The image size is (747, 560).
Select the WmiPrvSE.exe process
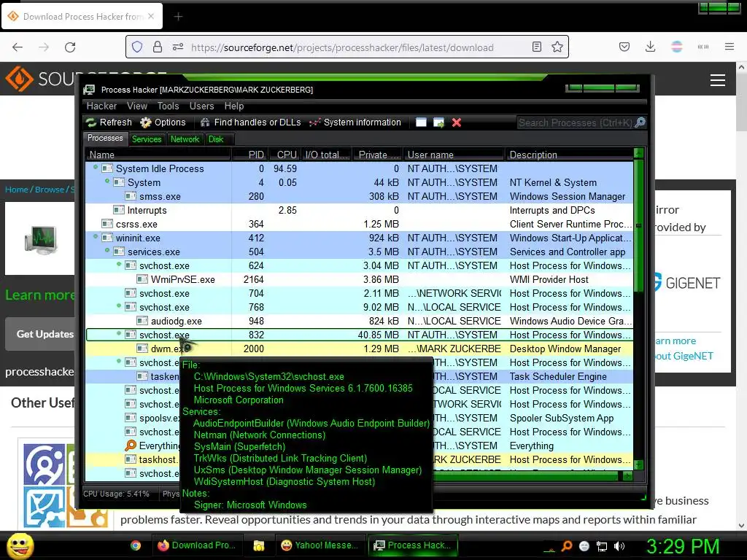point(359,279)
